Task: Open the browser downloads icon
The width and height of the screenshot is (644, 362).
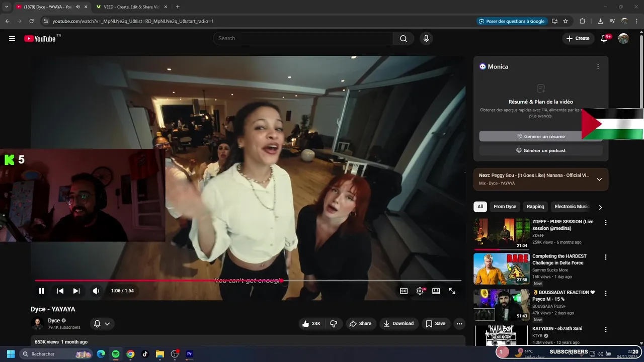Action: [x=600, y=21]
